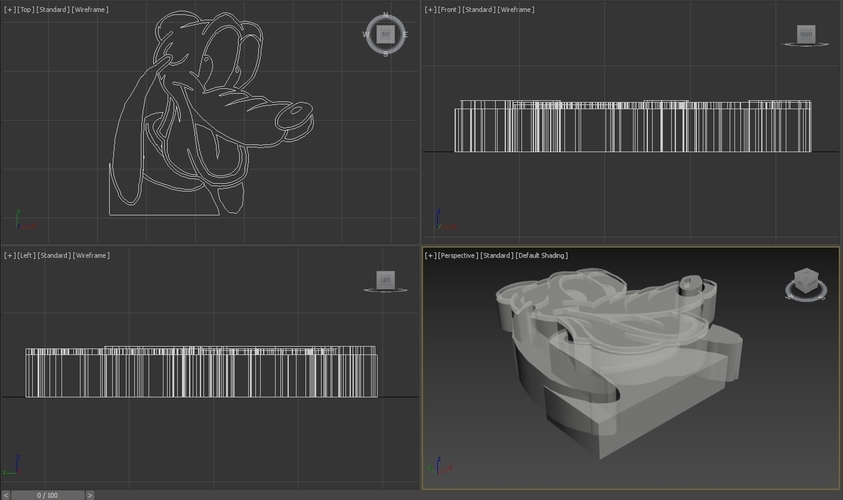Open the [+] menu in Top viewport
The width and height of the screenshot is (843, 500).
click(10, 10)
